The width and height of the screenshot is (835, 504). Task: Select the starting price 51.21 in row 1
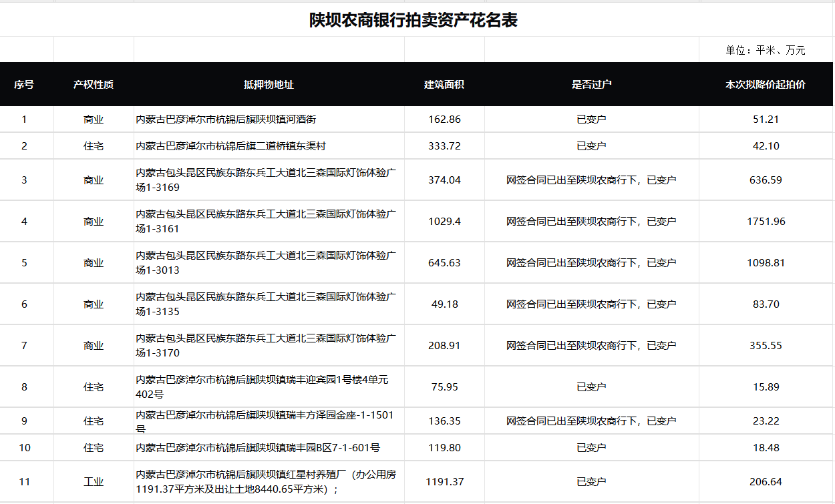[765, 118]
